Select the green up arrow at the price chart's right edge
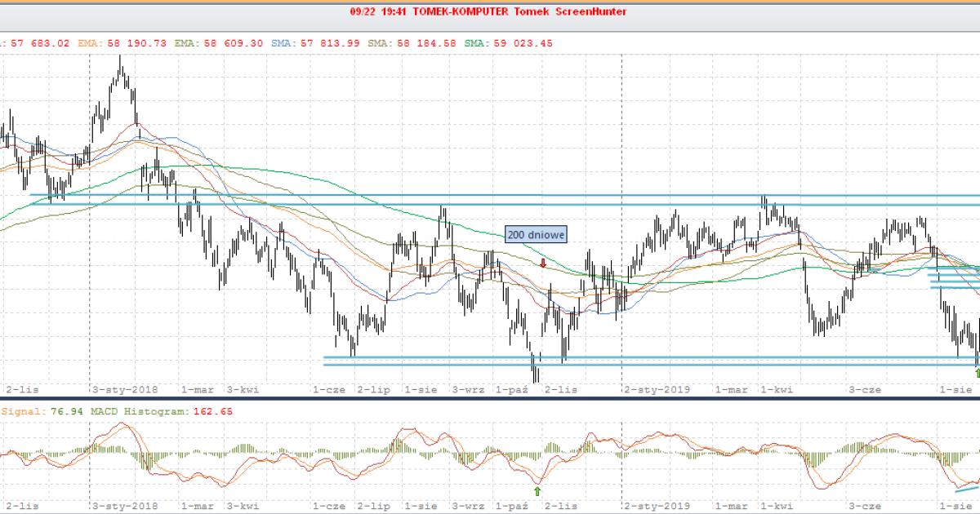The image size is (980, 514). tap(975, 373)
